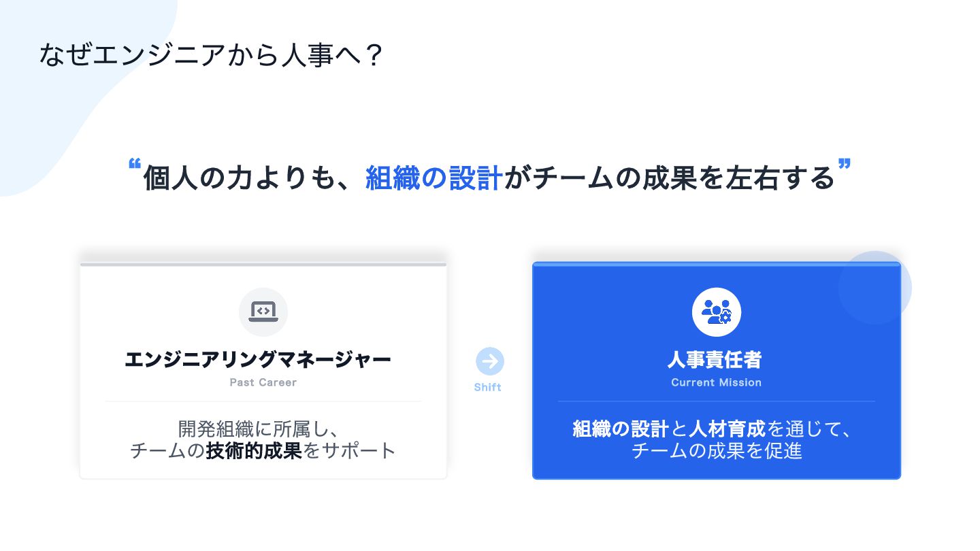Click the text チームの成果を促進
Image resolution: width=980 pixels, height=551 pixels.
(717, 450)
